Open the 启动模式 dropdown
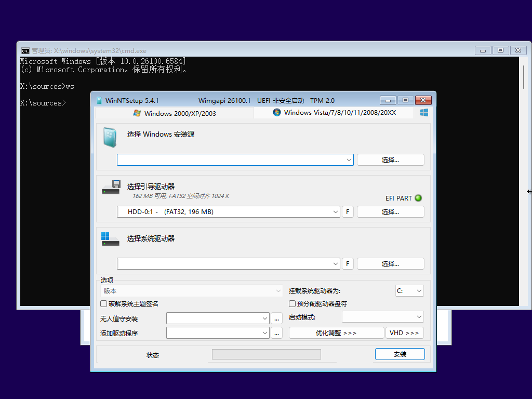 click(x=383, y=317)
